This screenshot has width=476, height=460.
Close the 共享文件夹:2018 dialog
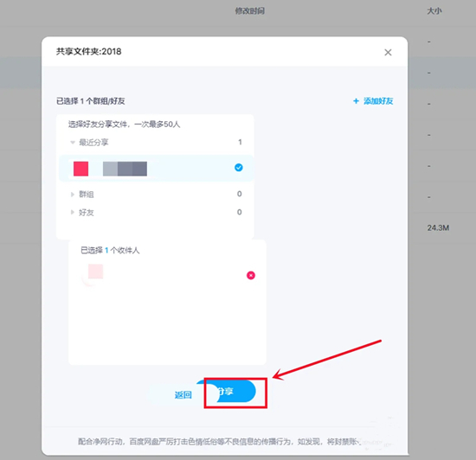point(388,53)
